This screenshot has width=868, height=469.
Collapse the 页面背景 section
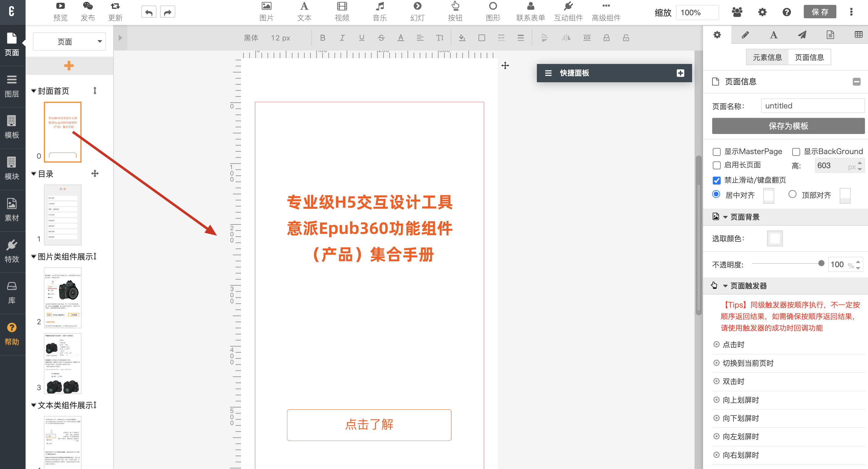(725, 217)
